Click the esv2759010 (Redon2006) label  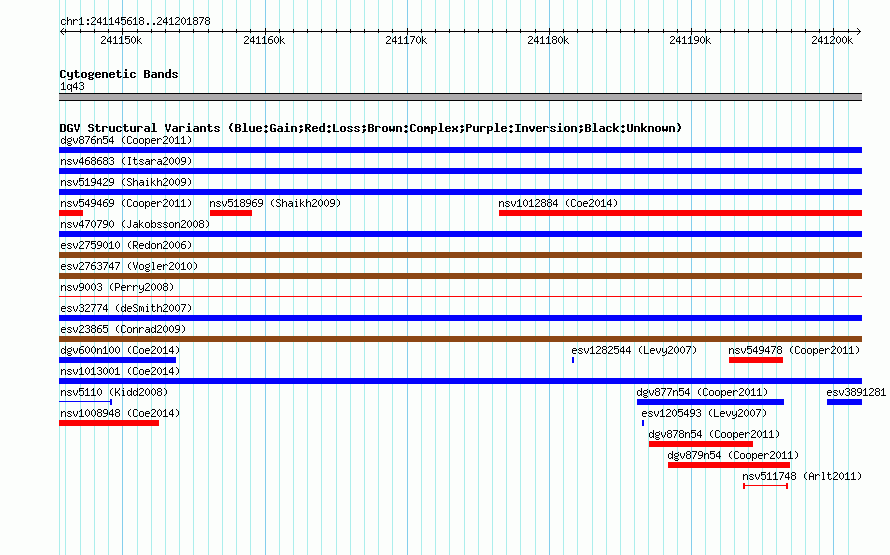[126, 245]
